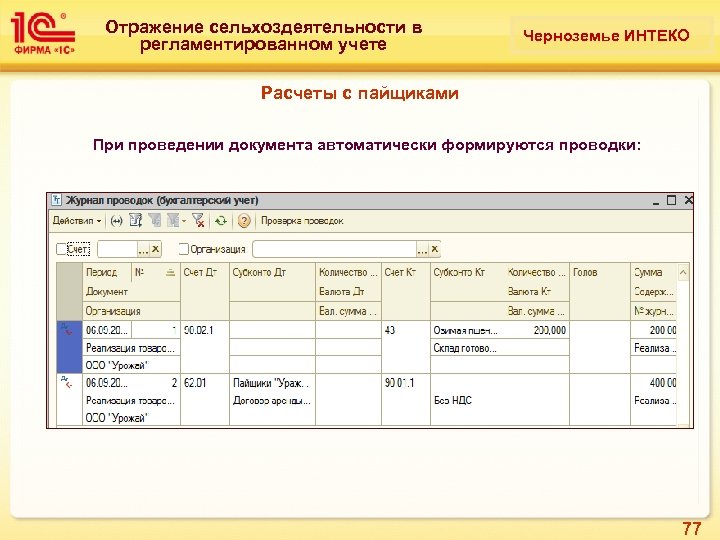Open the Счет selection ellipsis button
Viewport: 720px width, 540px height.
click(x=143, y=249)
